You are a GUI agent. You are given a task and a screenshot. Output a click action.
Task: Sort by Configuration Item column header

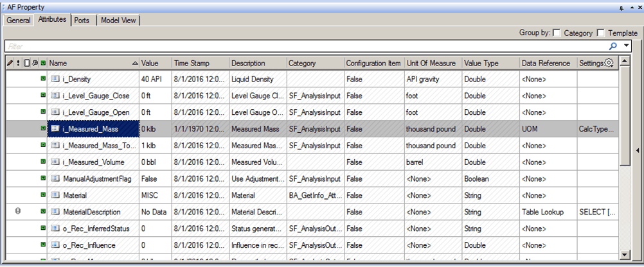click(x=374, y=63)
